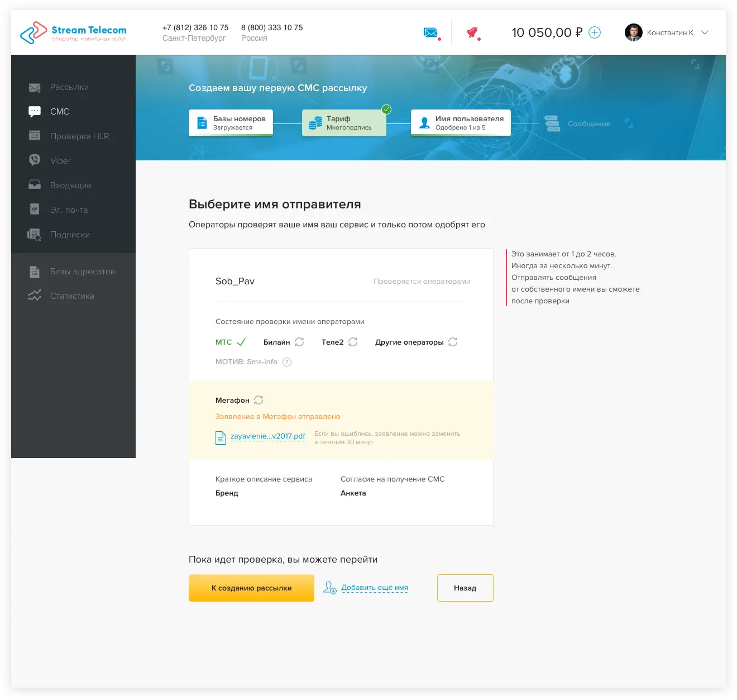Click the person icon on Имя пользователя step
This screenshot has height=700, width=737.
(x=424, y=123)
